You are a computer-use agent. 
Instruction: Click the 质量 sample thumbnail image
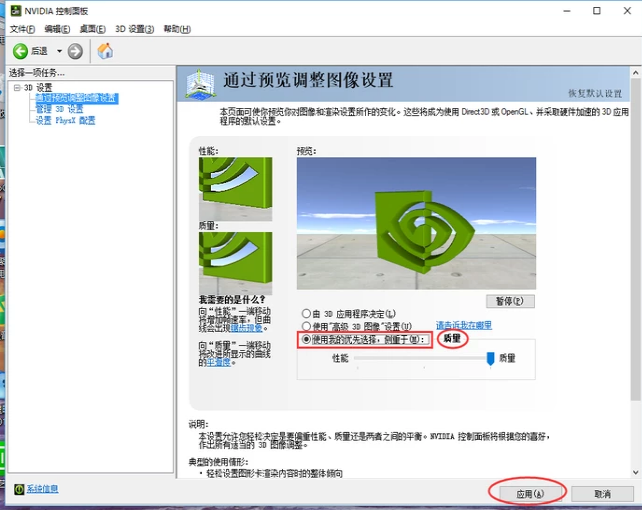click(x=236, y=263)
